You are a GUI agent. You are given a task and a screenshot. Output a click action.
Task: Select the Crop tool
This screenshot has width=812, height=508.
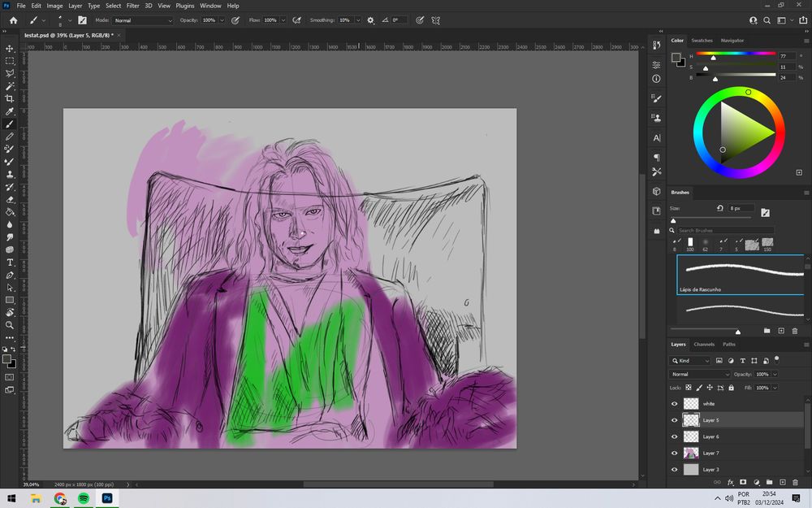[9, 98]
